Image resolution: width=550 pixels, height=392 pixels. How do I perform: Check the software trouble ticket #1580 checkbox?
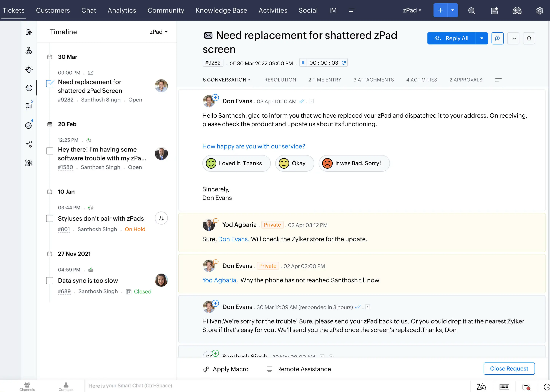click(x=50, y=151)
